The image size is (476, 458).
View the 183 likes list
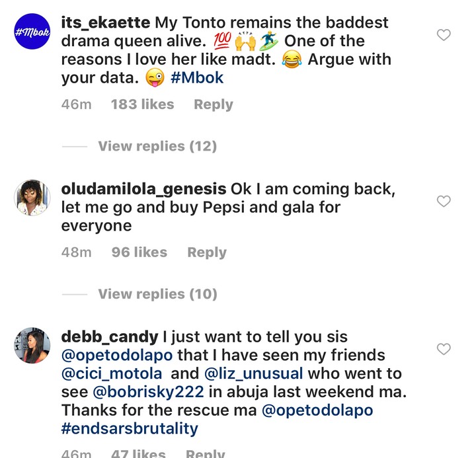click(x=142, y=104)
